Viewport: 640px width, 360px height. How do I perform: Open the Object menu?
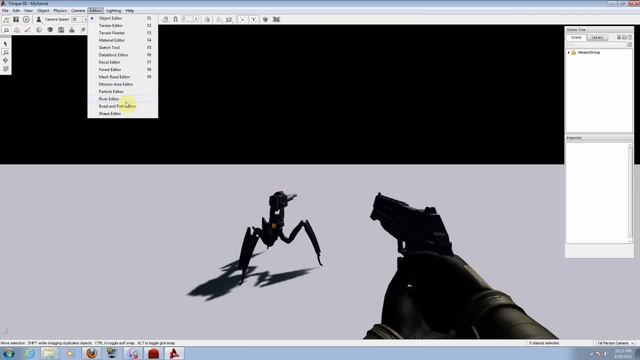coord(43,11)
